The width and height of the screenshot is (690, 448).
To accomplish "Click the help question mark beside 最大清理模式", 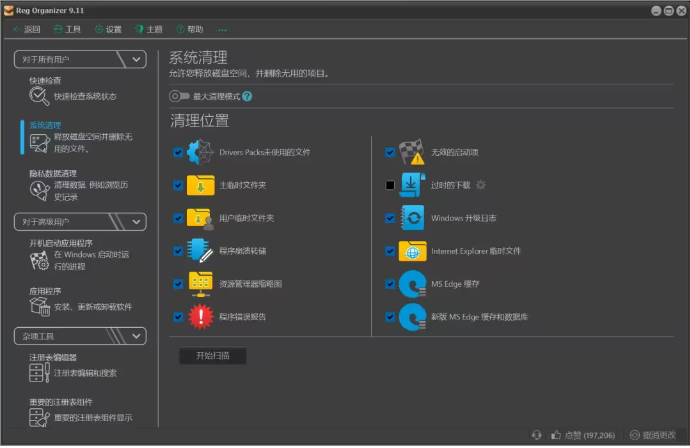I will pyautogui.click(x=247, y=96).
